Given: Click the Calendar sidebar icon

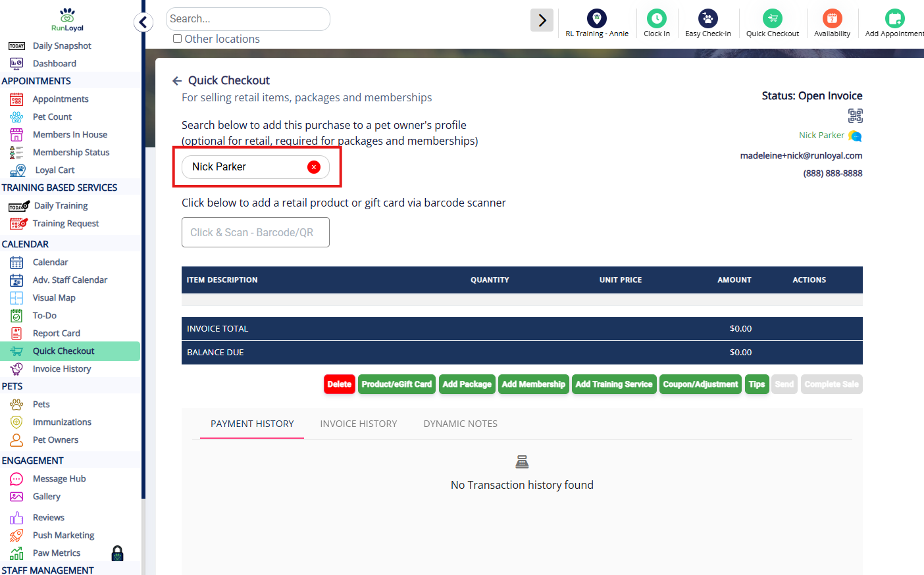Looking at the screenshot, I should click(x=16, y=262).
